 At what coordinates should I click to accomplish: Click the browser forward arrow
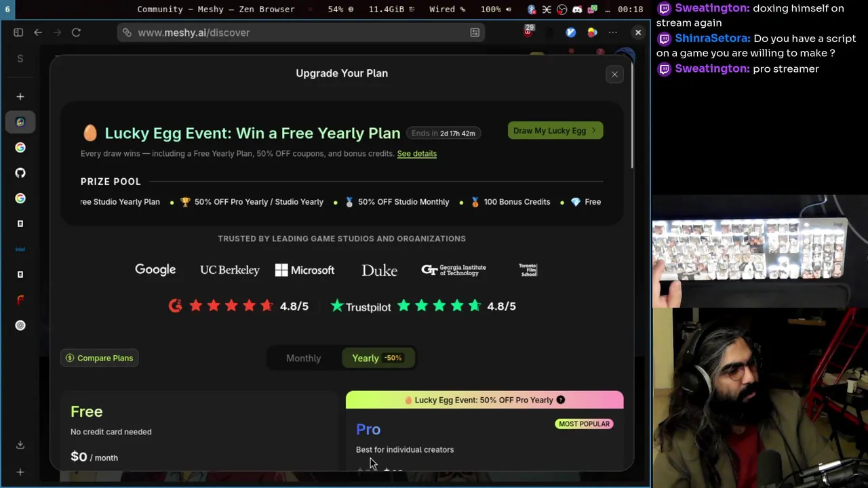(x=57, y=33)
